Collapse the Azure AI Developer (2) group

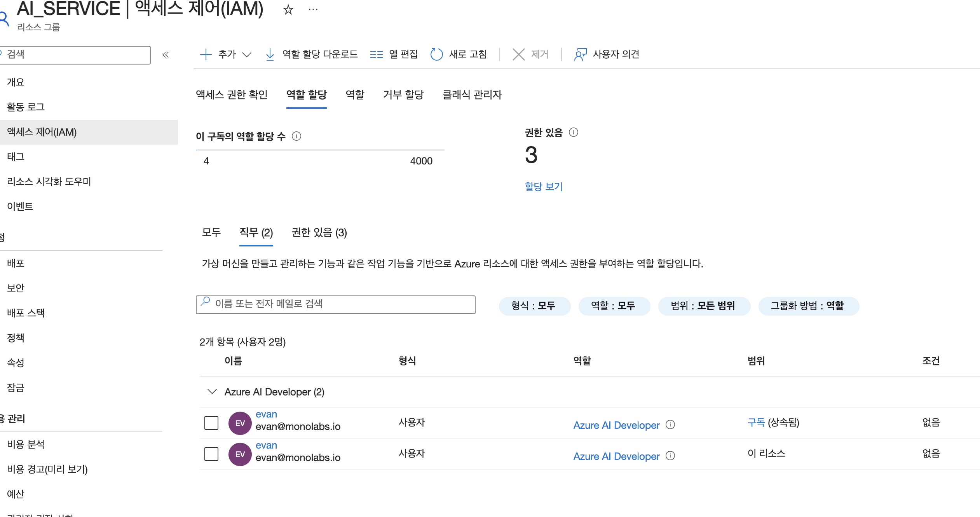tap(212, 391)
